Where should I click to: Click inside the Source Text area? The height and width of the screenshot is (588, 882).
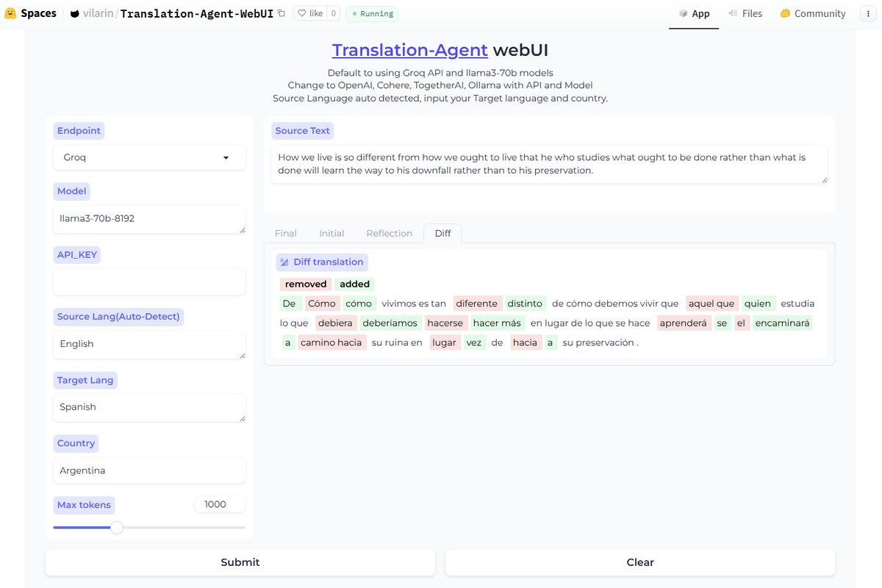[x=549, y=164]
